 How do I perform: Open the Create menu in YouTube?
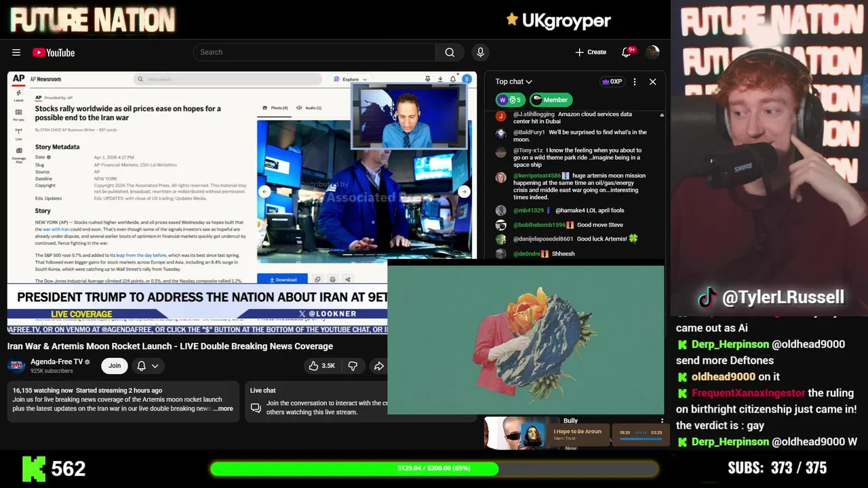(x=591, y=52)
